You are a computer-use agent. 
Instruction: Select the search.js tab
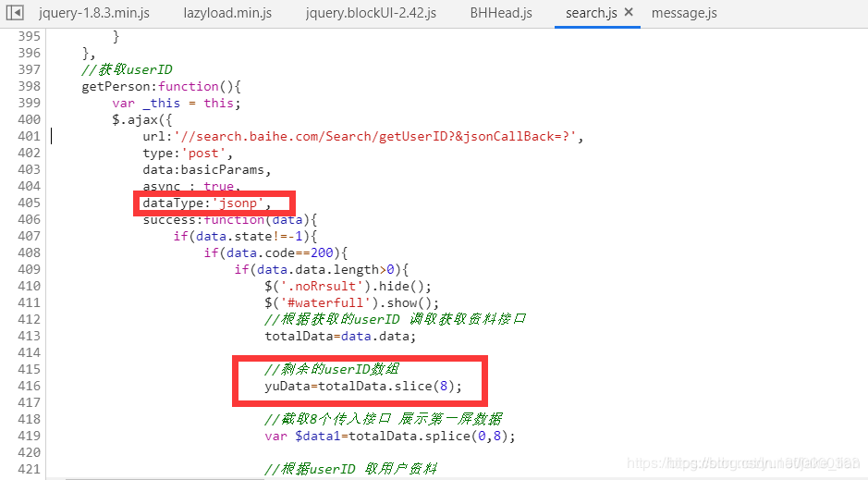tap(592, 13)
